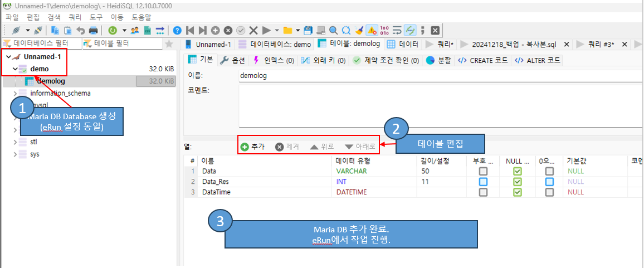Open dropdown arrow next to connect icon
Viewport: 644px width, 268px height.
(x=27, y=30)
